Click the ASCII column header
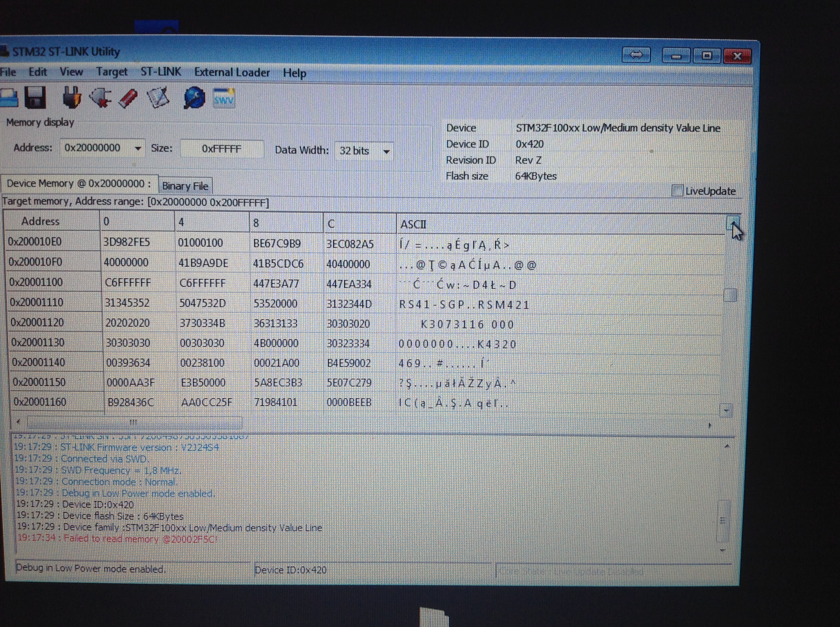The image size is (840, 627). tap(561, 224)
